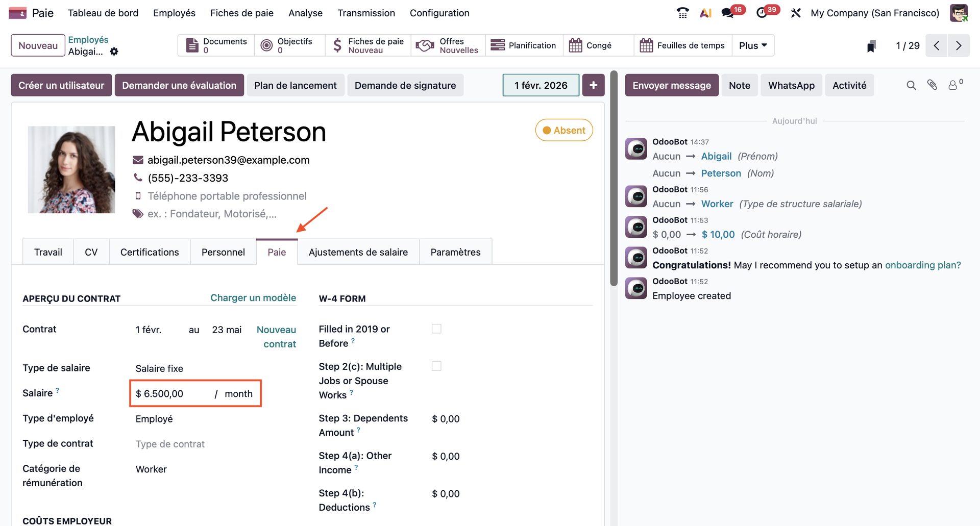
Task: Expand the Plus dropdown menu
Action: point(753,45)
